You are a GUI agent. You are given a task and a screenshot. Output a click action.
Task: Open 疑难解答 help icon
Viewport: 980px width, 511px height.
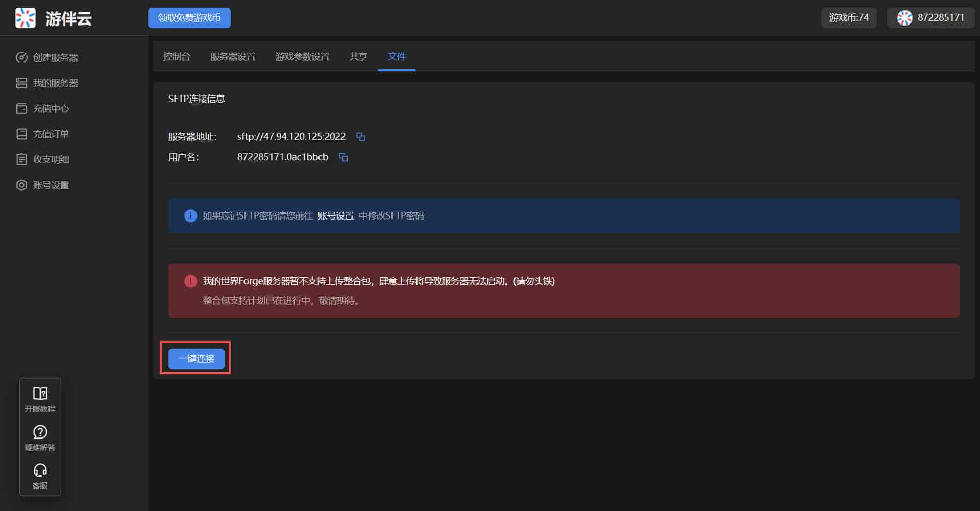coord(40,432)
